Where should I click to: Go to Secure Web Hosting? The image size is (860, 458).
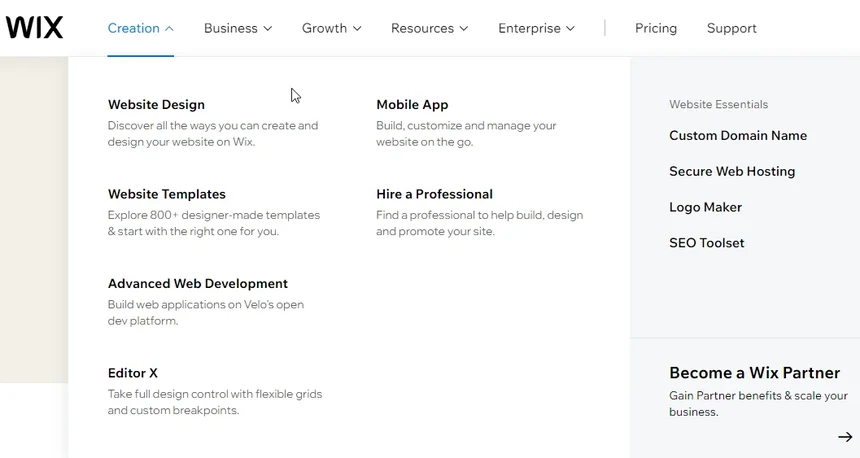click(732, 172)
